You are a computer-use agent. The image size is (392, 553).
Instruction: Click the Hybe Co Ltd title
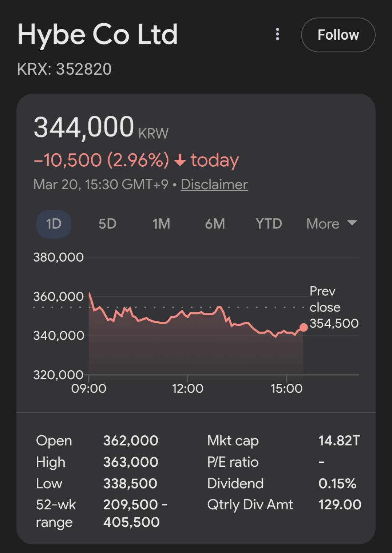(98, 35)
